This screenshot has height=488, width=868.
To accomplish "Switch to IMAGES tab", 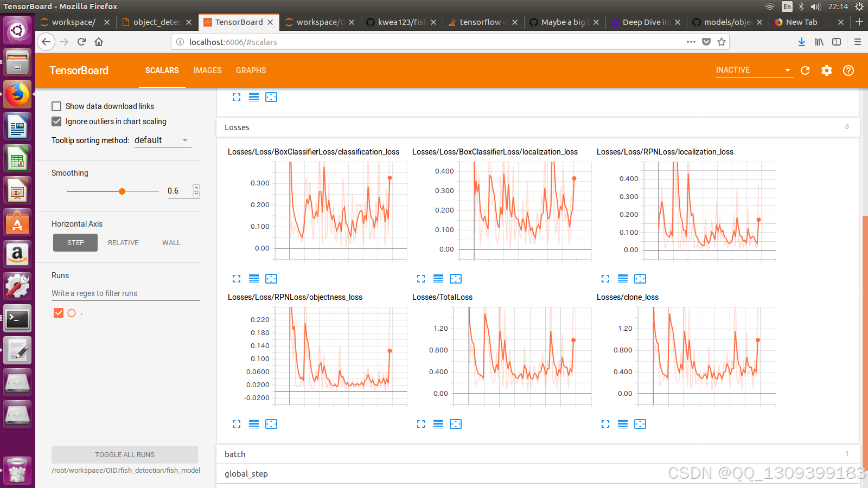I will [x=207, y=70].
